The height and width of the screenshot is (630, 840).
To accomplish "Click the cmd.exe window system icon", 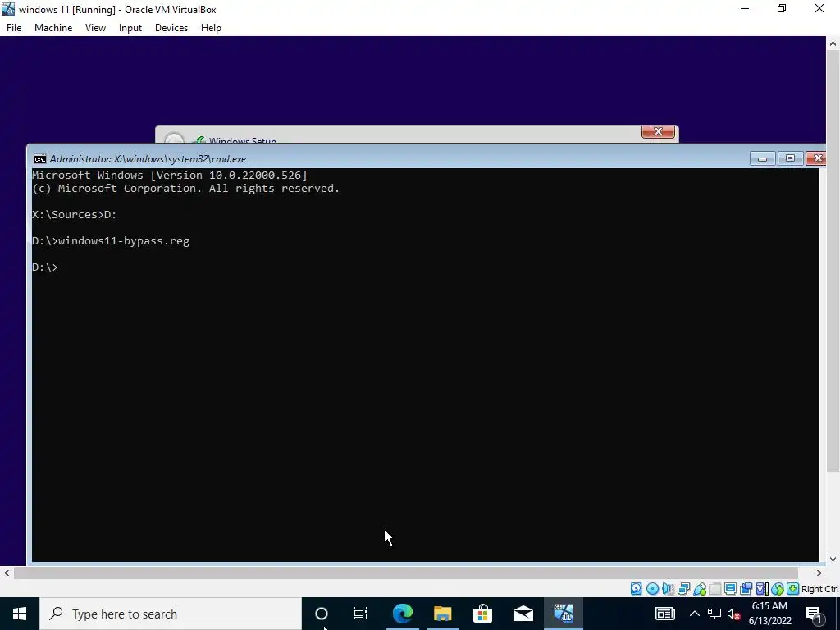I will point(39,159).
